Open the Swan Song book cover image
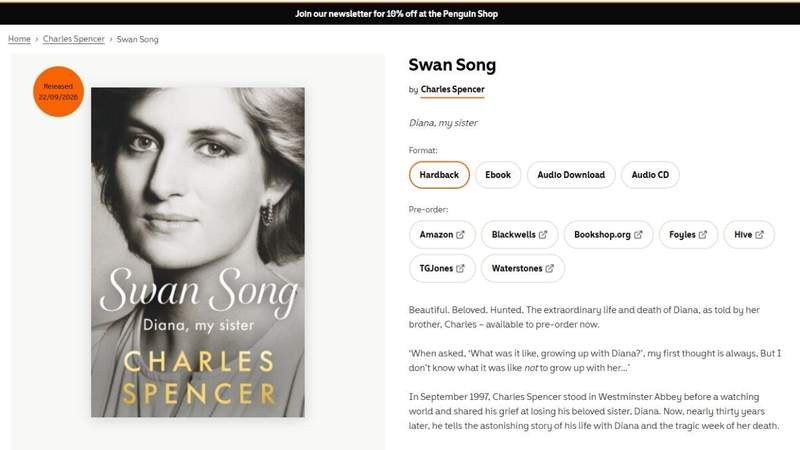Image resolution: width=800 pixels, height=450 pixels. coord(198,252)
